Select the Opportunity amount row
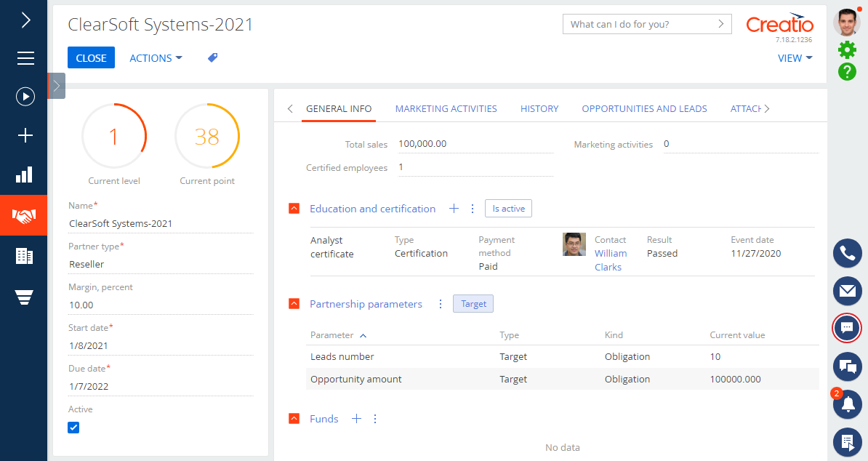 coord(563,379)
